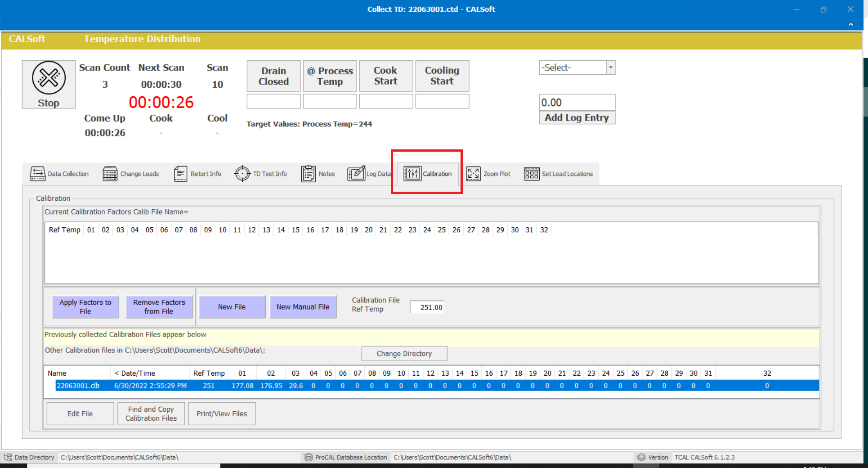Click the 176.95 value in the file row
The width and height of the screenshot is (868, 468).
click(x=271, y=386)
